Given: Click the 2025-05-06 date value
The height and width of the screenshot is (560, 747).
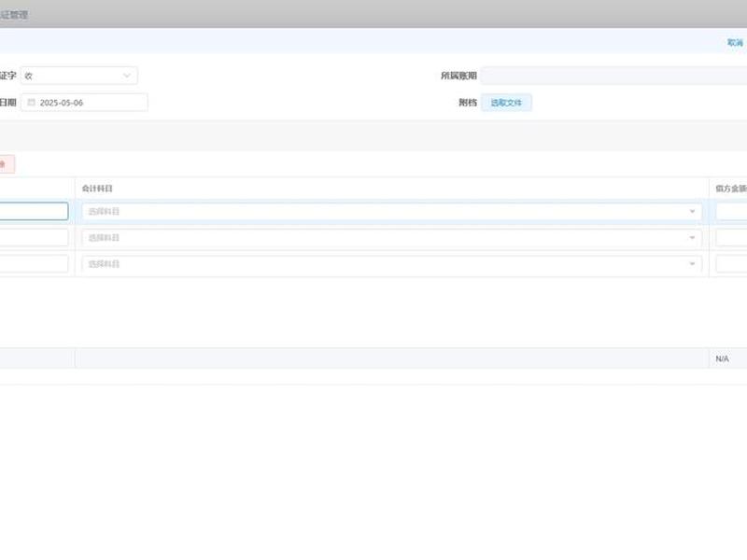Looking at the screenshot, I should [x=62, y=103].
